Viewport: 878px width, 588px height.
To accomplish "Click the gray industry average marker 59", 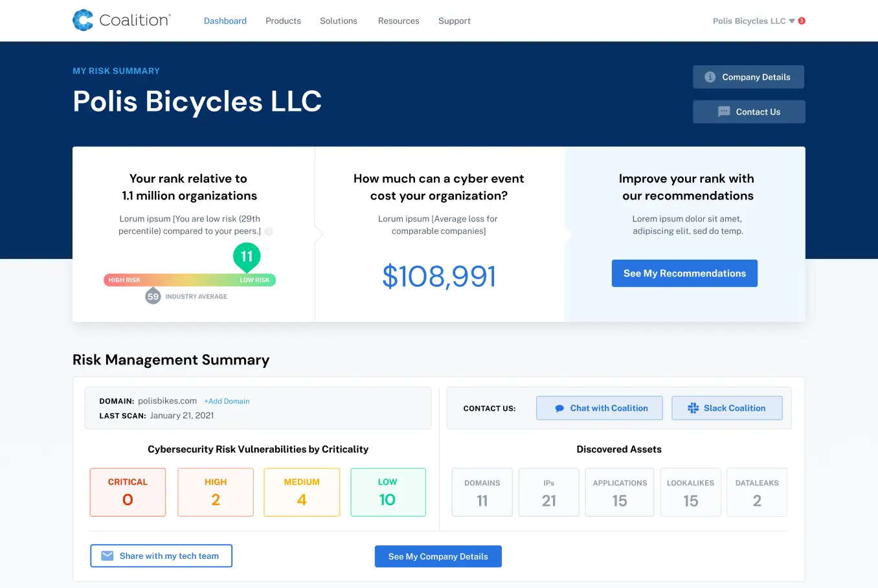I will coord(153,296).
